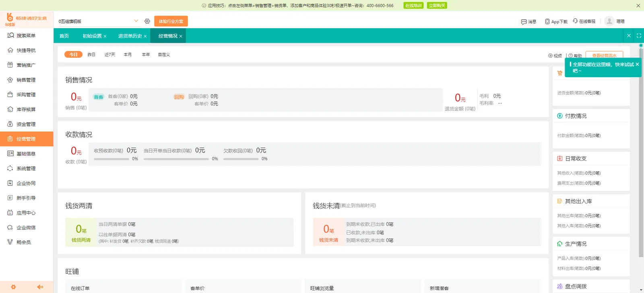Select 今日 date filter

coord(73,54)
